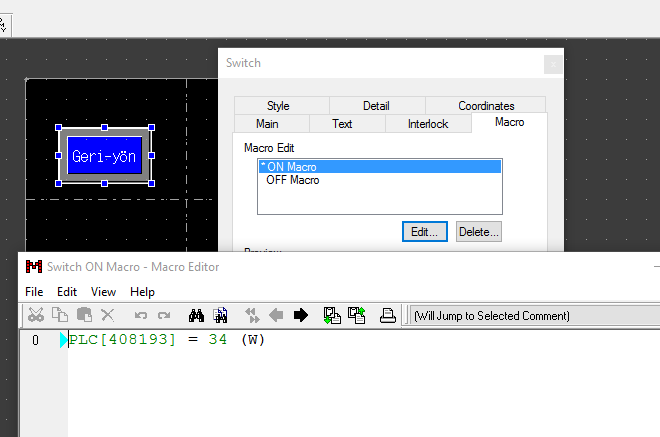Open the File menu
The height and width of the screenshot is (437, 660).
pos(34,292)
